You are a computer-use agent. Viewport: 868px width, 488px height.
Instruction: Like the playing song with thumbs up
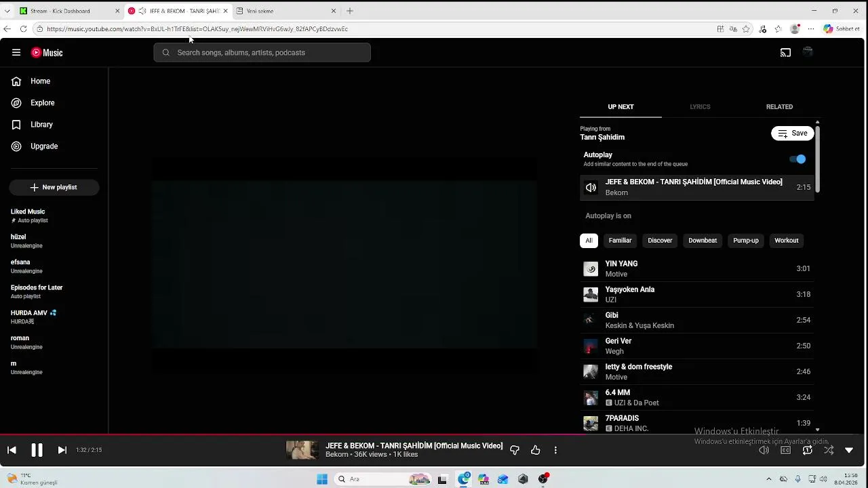click(536, 450)
